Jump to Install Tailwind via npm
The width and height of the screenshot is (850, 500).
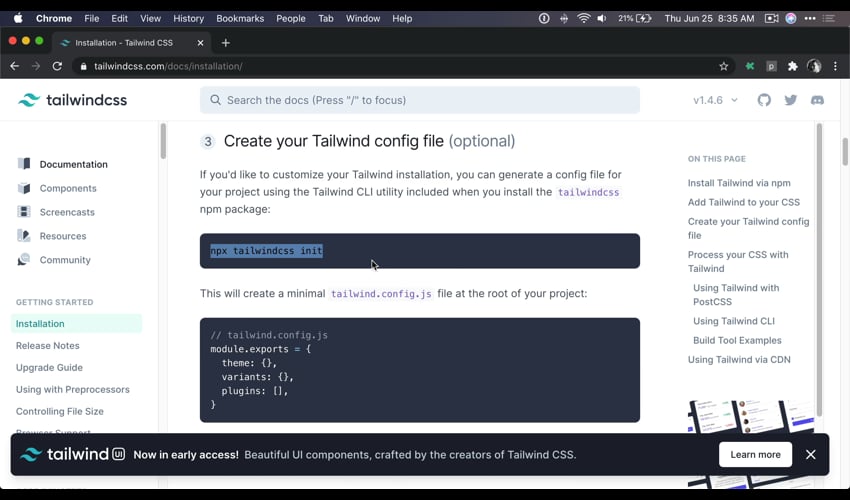(739, 183)
